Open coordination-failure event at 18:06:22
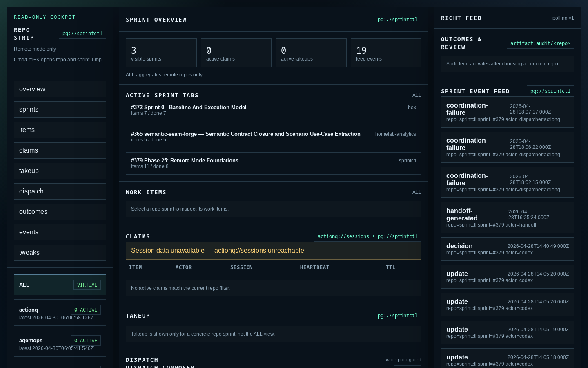The image size is (588, 368). pos(508,147)
